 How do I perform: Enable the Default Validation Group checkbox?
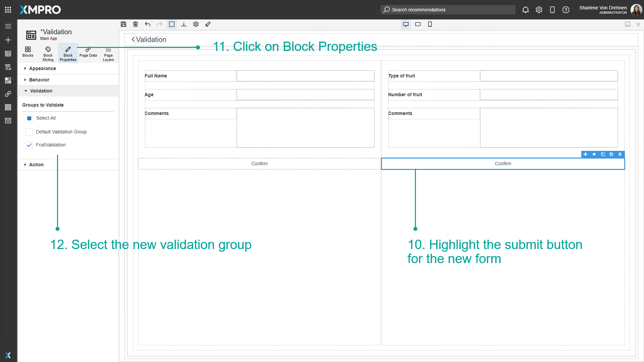point(29,132)
